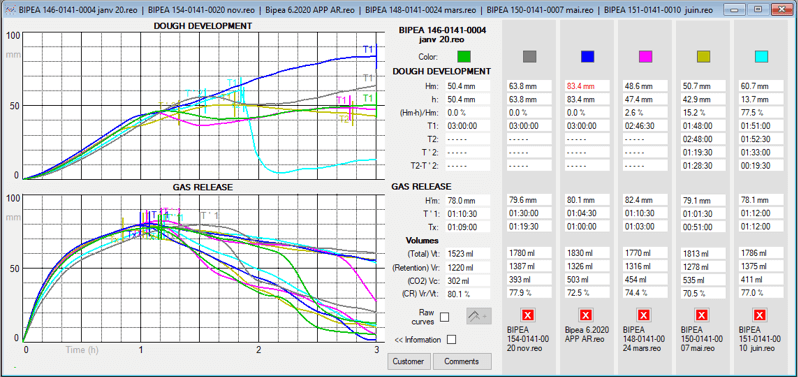Select the red Hm value 83.4 mm

pos(587,86)
